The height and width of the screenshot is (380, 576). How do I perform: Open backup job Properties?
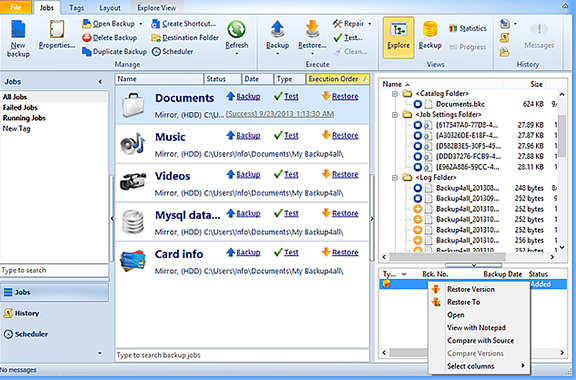click(x=57, y=36)
